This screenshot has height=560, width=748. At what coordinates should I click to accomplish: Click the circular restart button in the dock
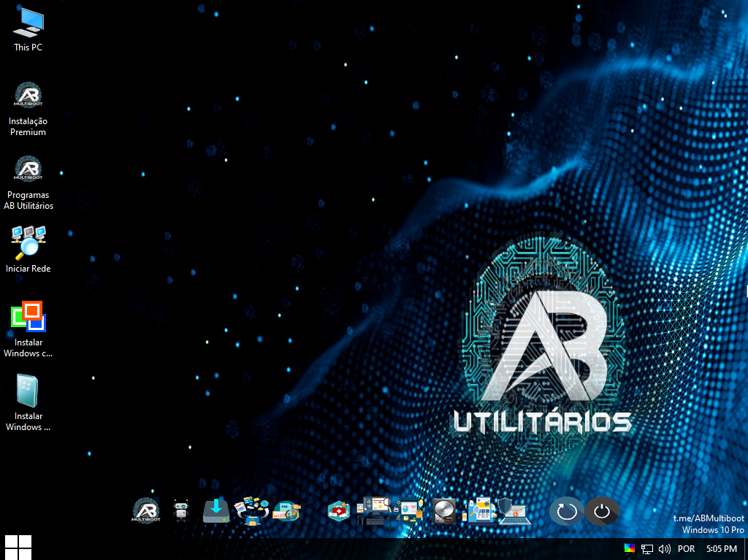click(x=567, y=511)
